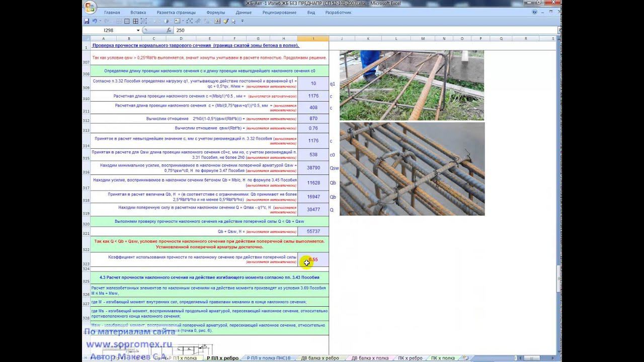Open the Формулы ribbon tab
The height and width of the screenshot is (362, 644).
click(216, 12)
